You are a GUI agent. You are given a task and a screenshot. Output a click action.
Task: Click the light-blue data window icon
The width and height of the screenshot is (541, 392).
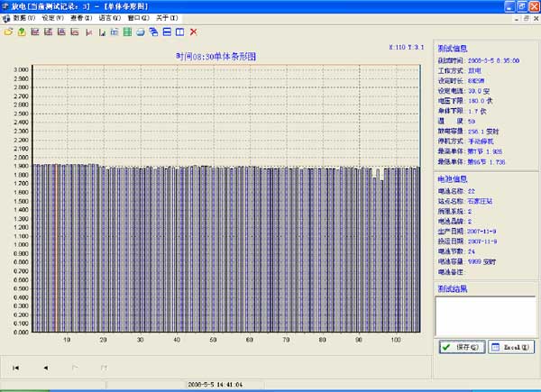[115, 32]
